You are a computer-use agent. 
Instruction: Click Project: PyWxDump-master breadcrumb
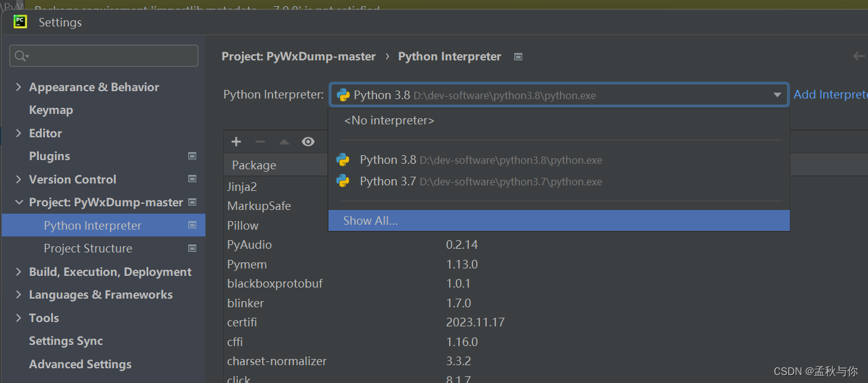298,56
